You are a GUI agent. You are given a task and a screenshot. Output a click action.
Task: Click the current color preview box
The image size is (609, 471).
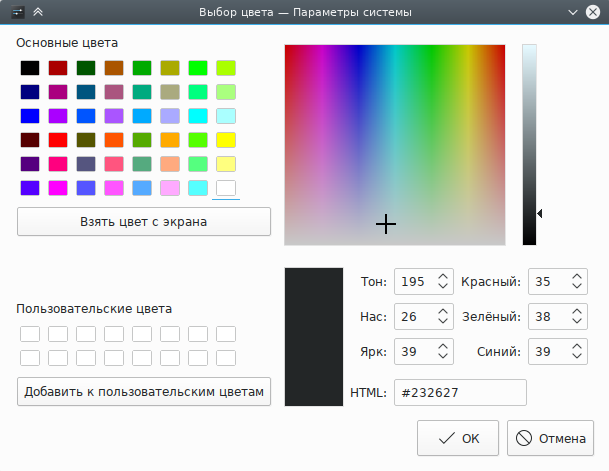313,336
